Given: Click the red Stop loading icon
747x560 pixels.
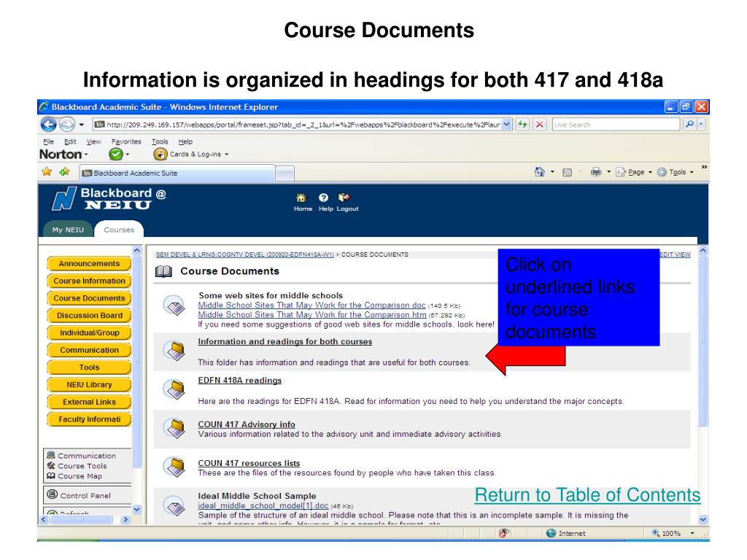Looking at the screenshot, I should click(539, 125).
